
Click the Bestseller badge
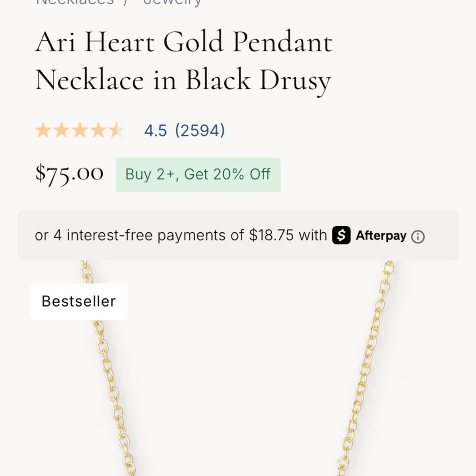pyautogui.click(x=79, y=301)
